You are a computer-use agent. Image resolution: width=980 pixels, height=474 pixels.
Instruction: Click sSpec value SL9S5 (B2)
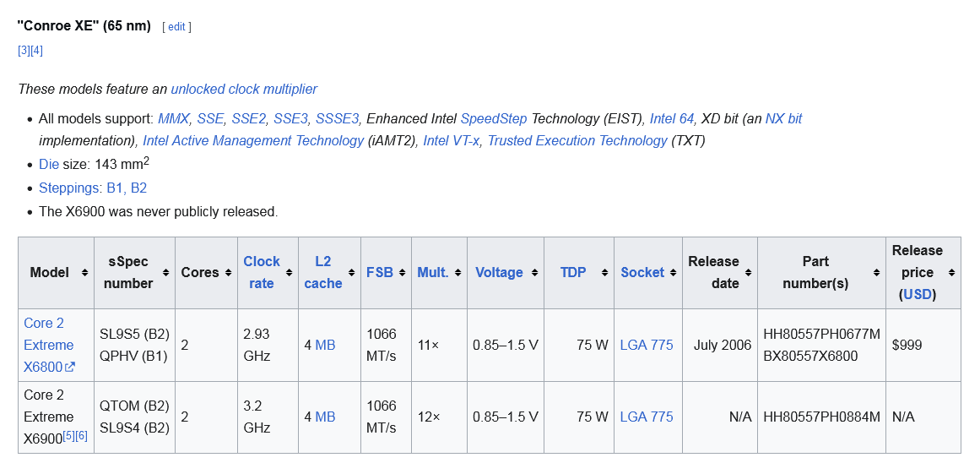point(134,335)
